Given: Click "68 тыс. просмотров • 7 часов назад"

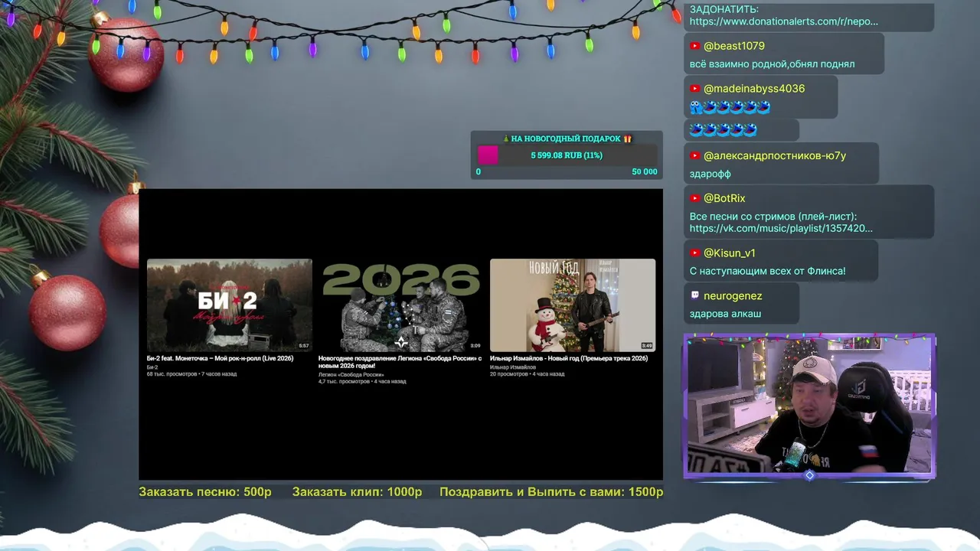Looking at the screenshot, I should pos(192,374).
